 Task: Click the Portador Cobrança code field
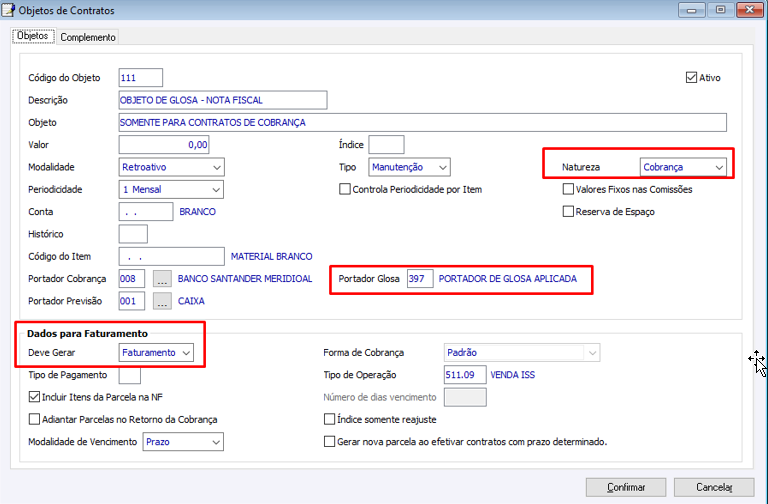(132, 279)
